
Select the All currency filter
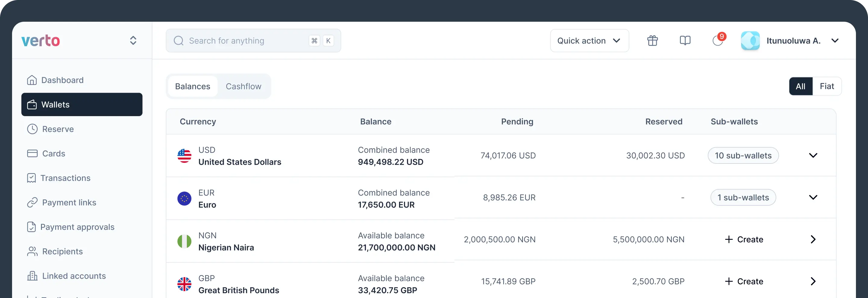point(800,86)
